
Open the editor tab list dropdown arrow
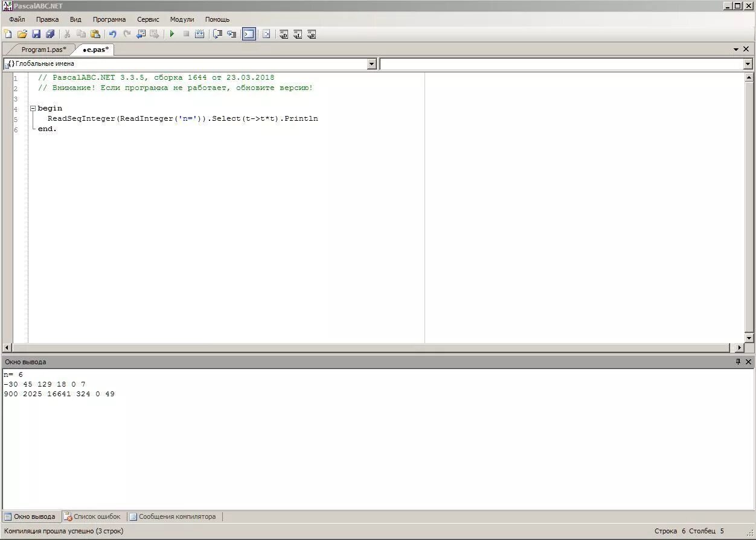(x=736, y=50)
